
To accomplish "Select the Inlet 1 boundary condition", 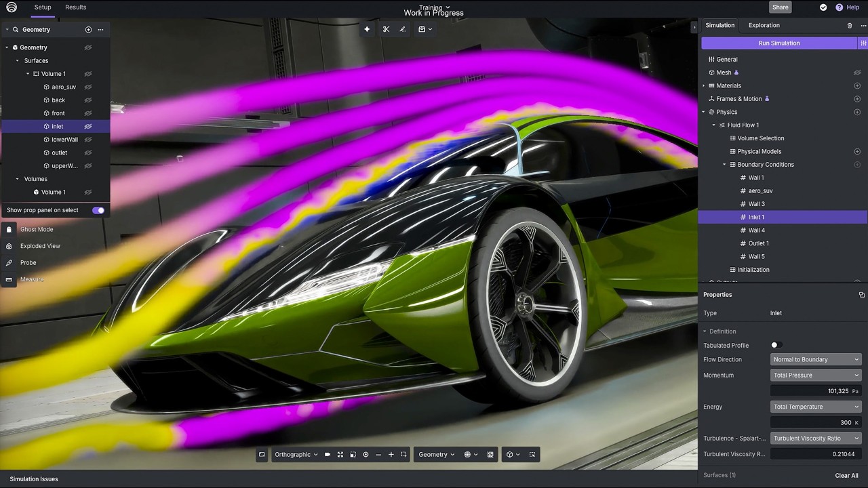I will 755,217.
